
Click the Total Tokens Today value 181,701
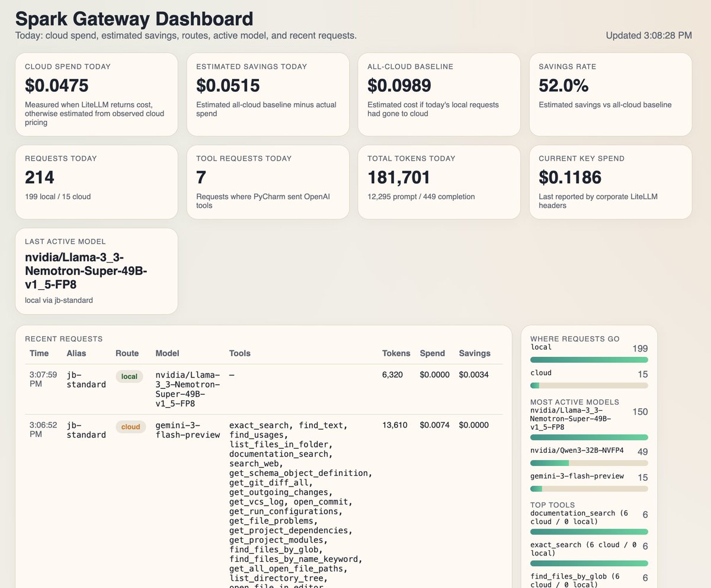(399, 177)
